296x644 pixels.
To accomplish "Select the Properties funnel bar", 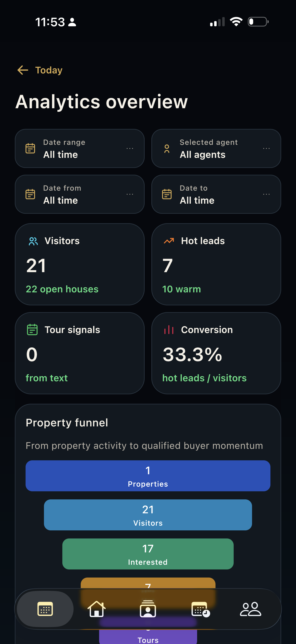I will [x=148, y=476].
